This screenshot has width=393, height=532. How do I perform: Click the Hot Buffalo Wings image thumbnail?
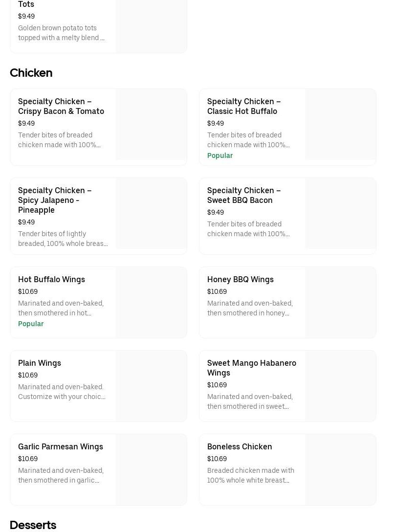tap(151, 302)
